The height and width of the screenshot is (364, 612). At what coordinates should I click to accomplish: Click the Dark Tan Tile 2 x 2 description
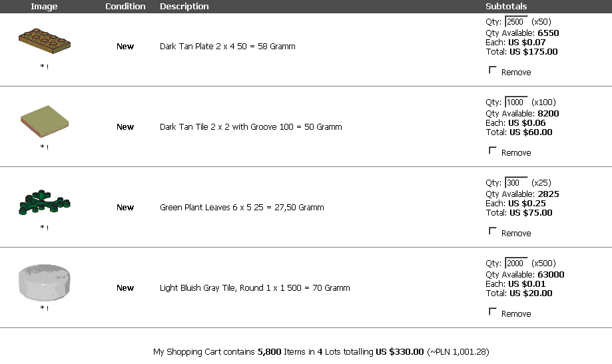pyautogui.click(x=250, y=127)
